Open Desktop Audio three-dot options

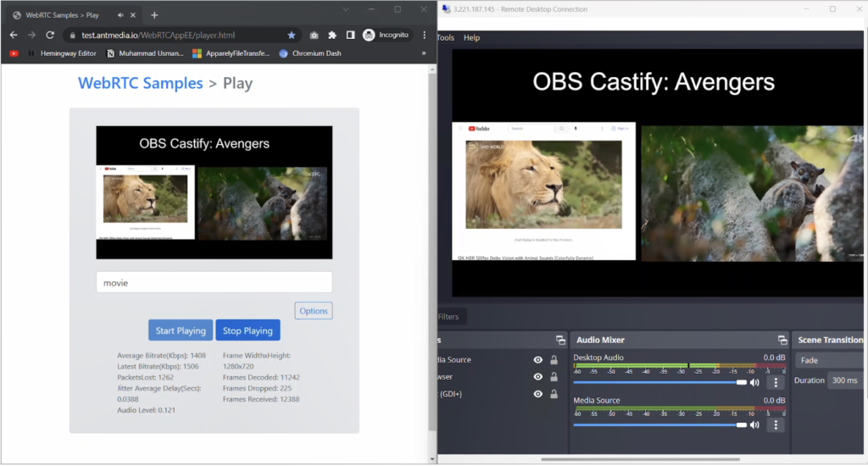[776, 382]
